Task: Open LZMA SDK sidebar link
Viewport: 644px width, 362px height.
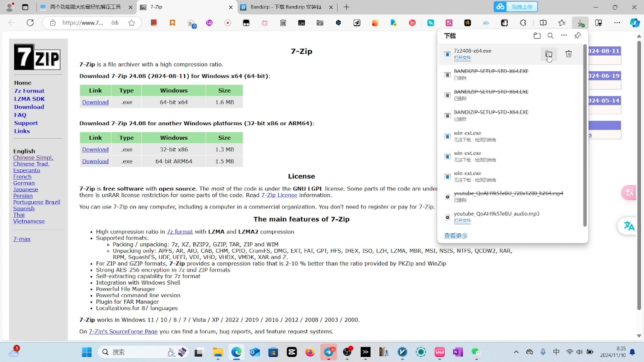Action: coord(29,99)
